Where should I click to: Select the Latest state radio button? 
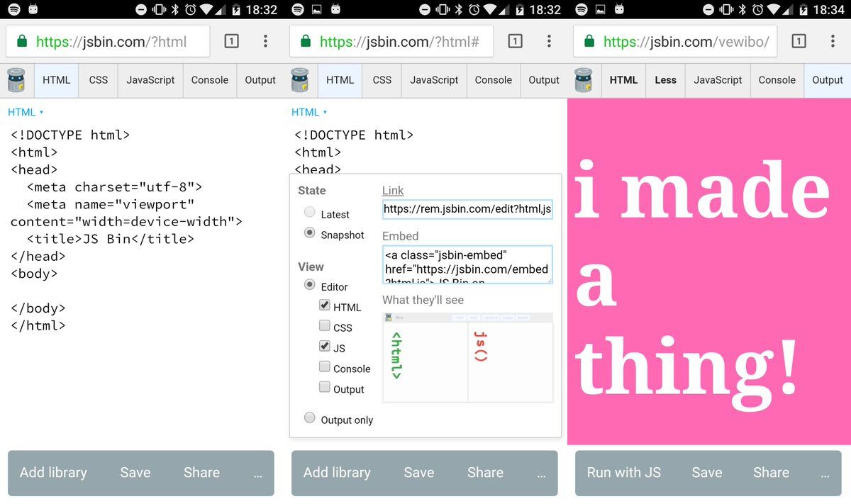coord(310,212)
